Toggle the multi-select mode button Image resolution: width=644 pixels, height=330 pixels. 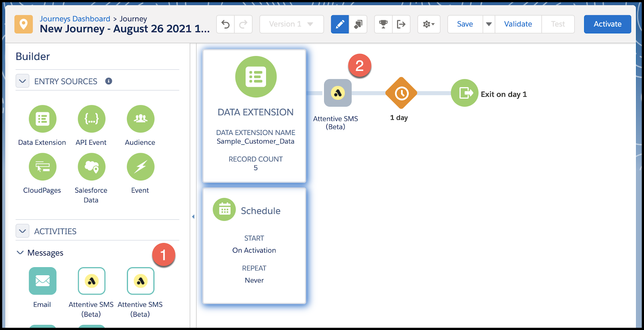358,24
